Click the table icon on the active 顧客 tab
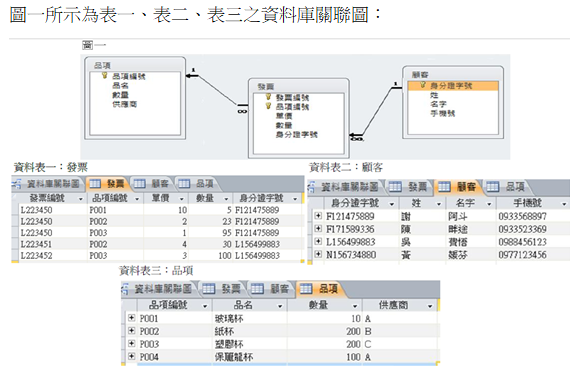Image resolution: width=574 pixels, height=370 pixels. point(444,187)
